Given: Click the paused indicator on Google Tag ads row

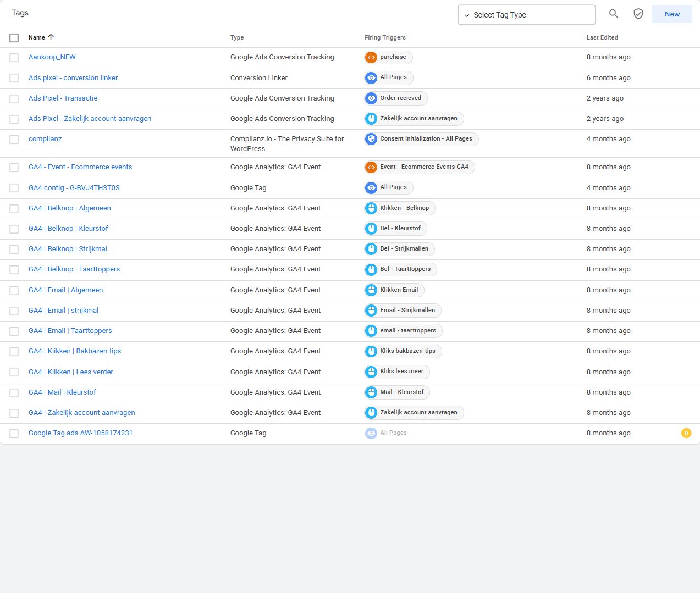Looking at the screenshot, I should point(686,433).
